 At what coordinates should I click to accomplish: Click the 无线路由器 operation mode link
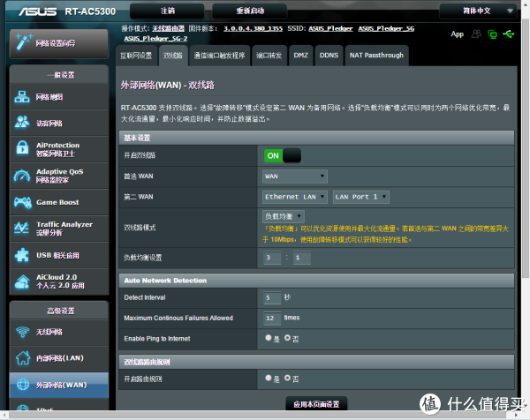pyautogui.click(x=169, y=29)
